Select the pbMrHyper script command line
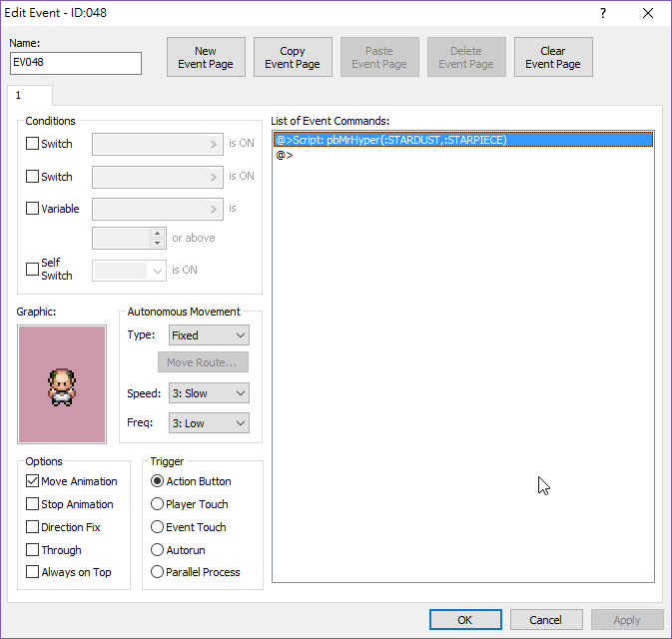This screenshot has width=672, height=639. click(391, 140)
